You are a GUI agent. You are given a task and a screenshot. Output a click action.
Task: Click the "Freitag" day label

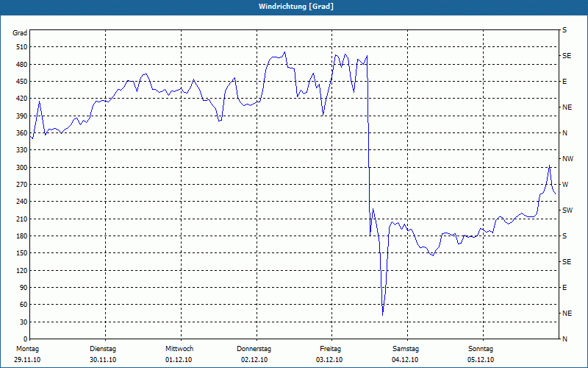click(x=330, y=349)
